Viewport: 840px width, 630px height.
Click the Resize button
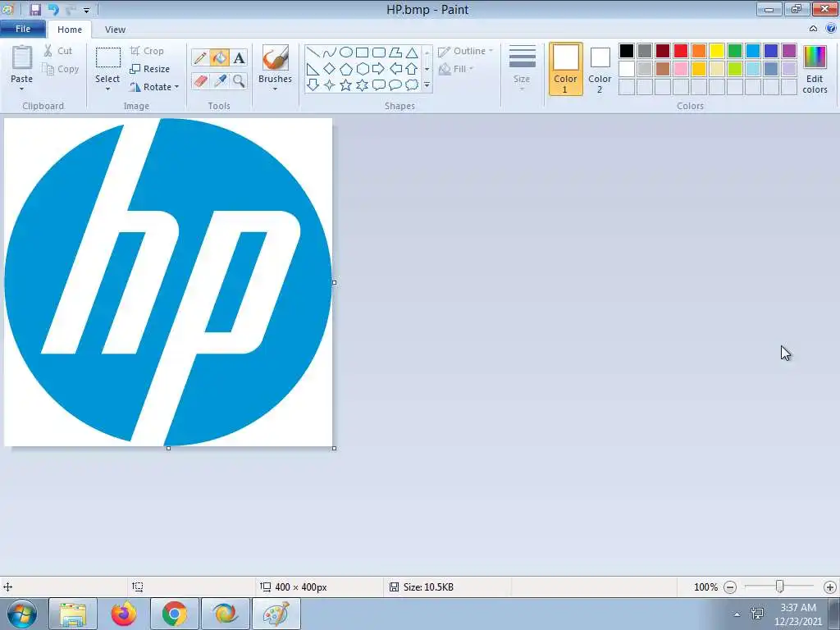point(150,69)
